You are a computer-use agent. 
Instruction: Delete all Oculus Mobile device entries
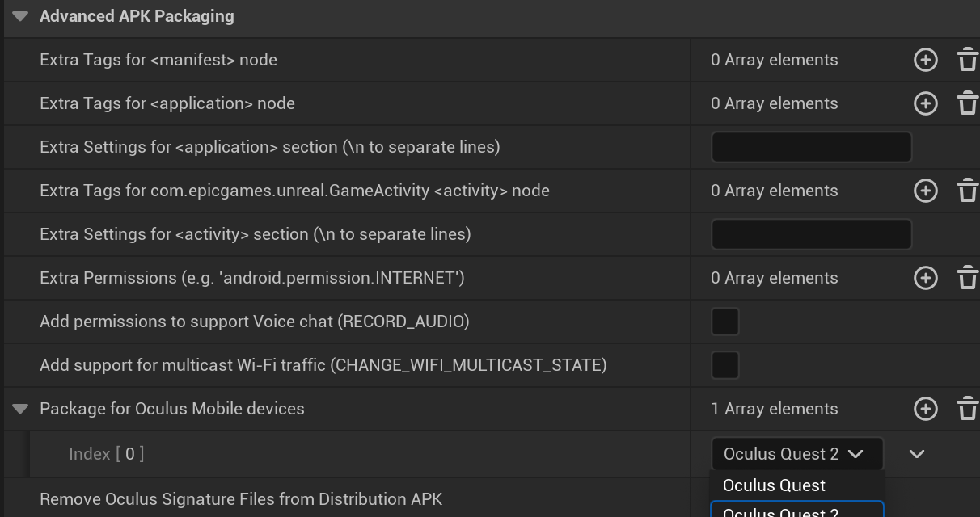pos(967,409)
